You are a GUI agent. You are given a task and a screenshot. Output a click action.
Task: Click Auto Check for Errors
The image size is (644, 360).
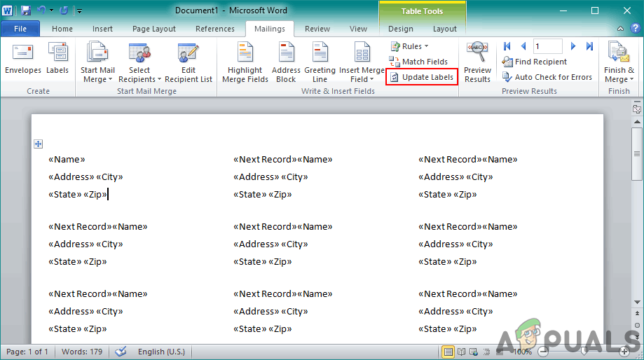click(547, 77)
